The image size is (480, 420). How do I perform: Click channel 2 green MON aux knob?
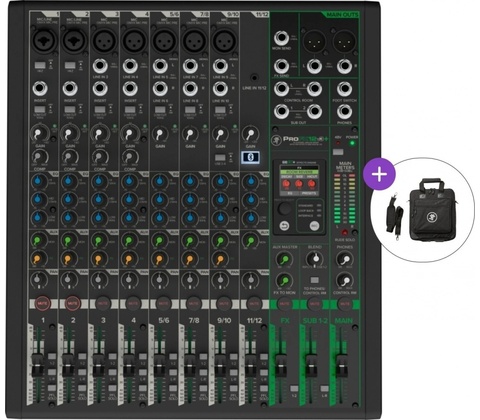69,240
